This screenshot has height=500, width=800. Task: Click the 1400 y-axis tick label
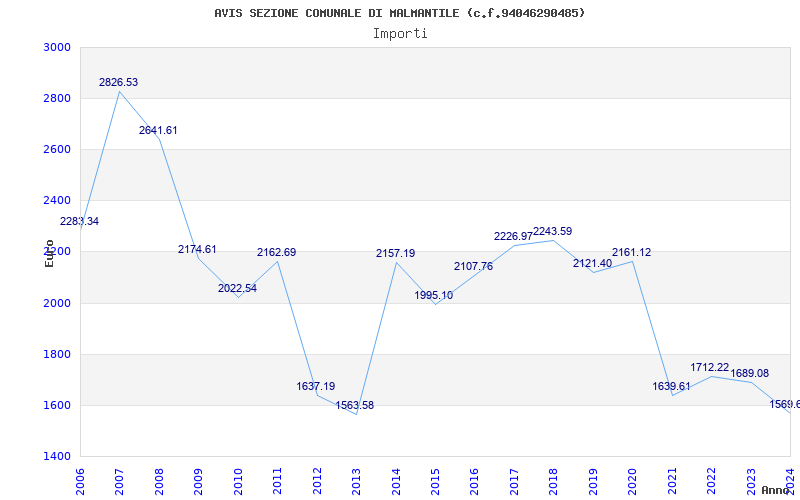point(57,457)
